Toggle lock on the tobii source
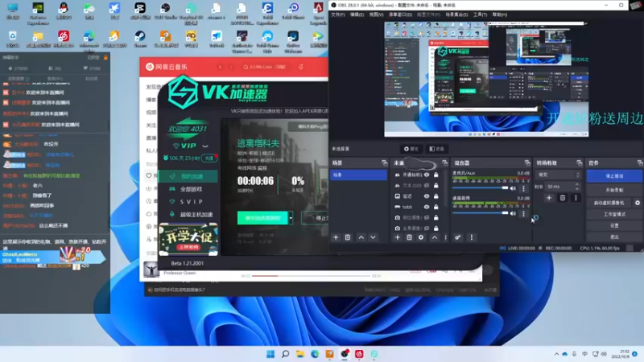This screenshot has height=362, width=644. pos(436,207)
